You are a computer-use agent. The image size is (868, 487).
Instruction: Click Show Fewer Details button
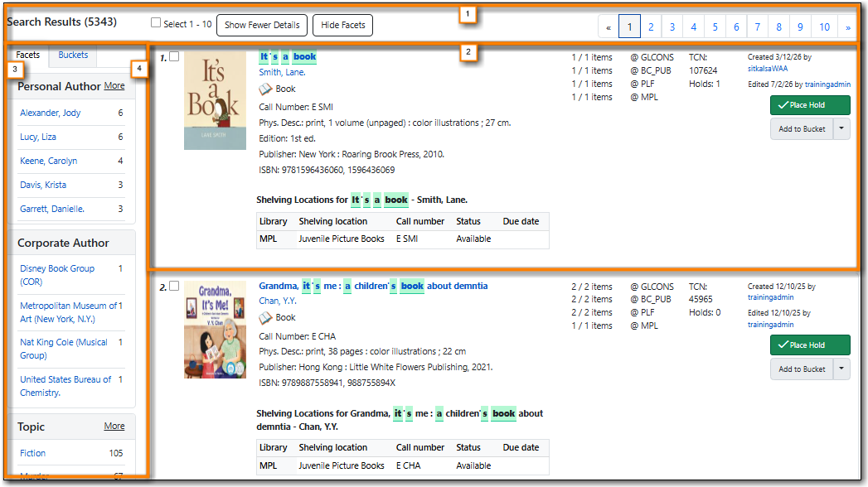tap(262, 25)
